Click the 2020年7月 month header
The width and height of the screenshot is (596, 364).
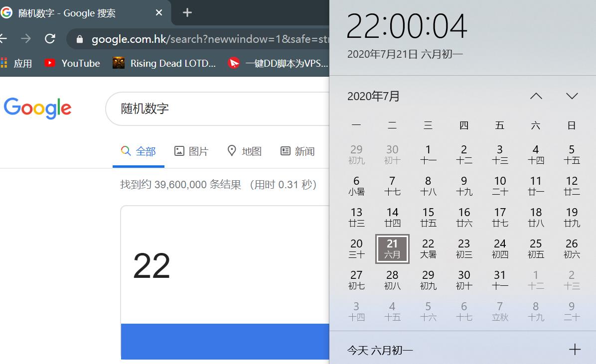pos(373,96)
